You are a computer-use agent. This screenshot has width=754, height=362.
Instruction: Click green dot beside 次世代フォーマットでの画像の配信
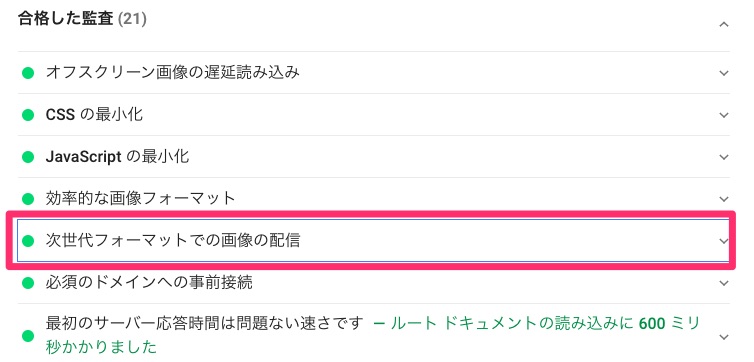click(x=28, y=240)
